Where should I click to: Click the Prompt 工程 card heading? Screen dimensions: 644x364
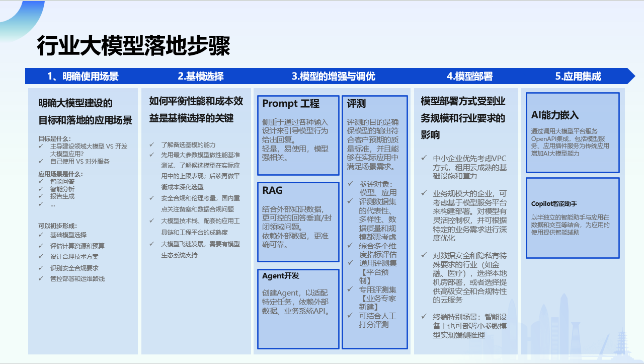(291, 104)
